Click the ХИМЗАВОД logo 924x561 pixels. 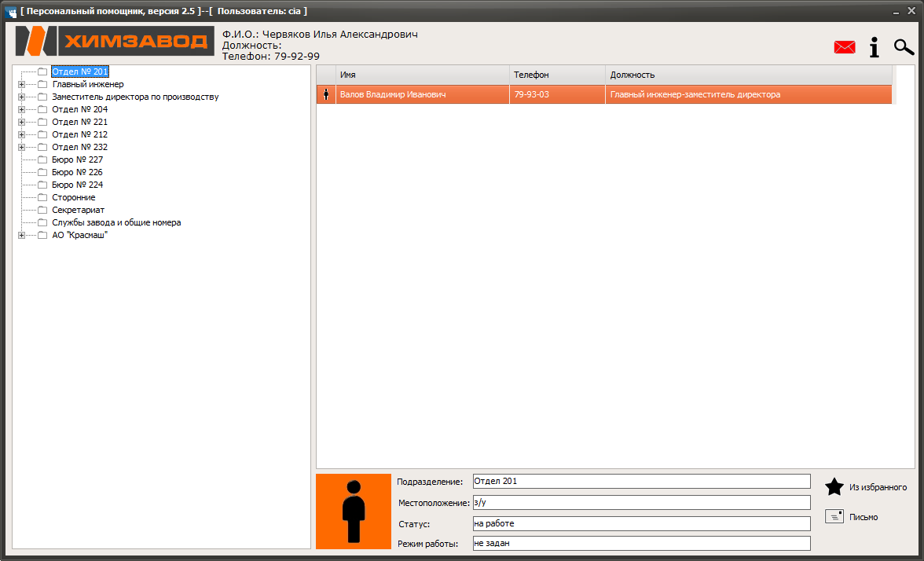(x=115, y=41)
